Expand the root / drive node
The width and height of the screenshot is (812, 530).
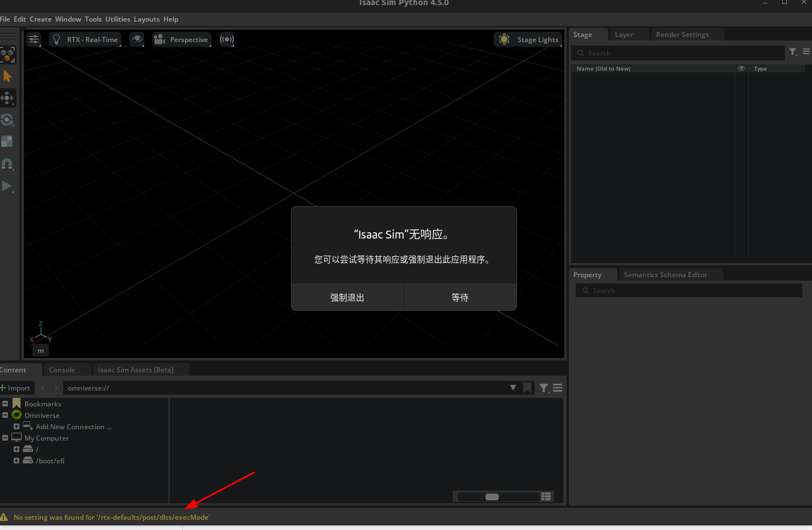(x=17, y=449)
